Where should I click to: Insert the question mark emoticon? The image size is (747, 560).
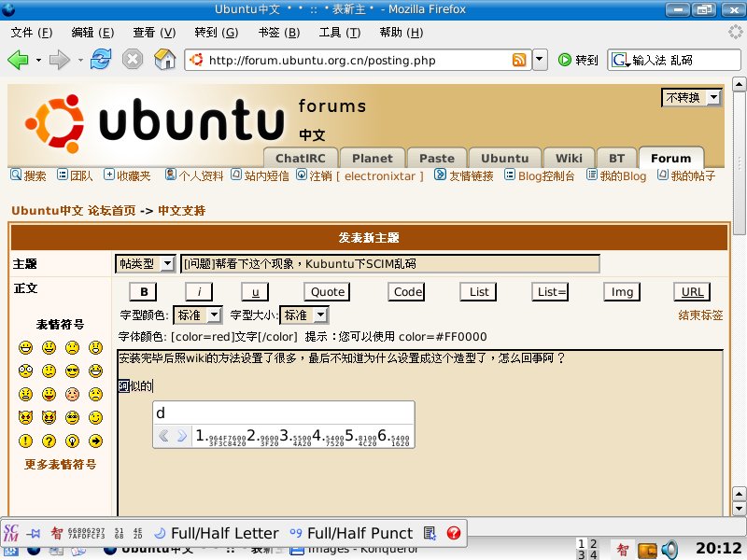[x=49, y=441]
